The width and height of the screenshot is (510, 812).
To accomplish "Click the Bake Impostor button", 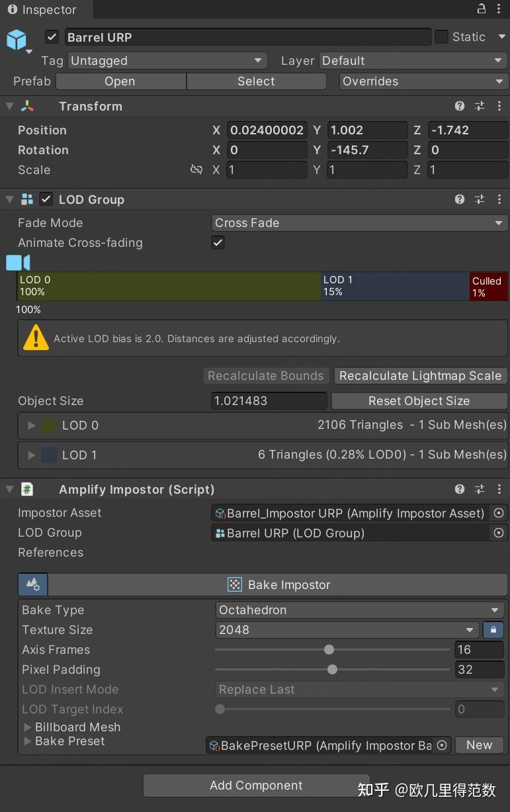I will pos(278,584).
